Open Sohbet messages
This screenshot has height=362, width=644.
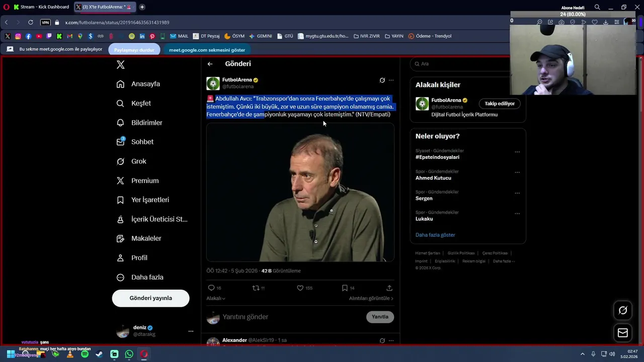[x=135, y=142]
